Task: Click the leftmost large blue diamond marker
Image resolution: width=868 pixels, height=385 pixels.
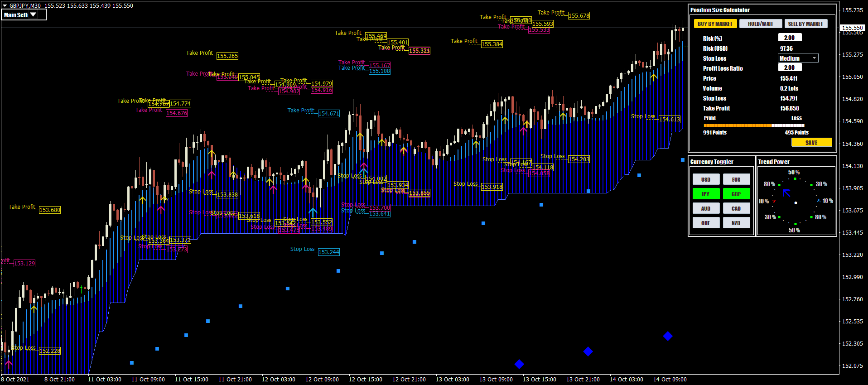Action: 519,364
